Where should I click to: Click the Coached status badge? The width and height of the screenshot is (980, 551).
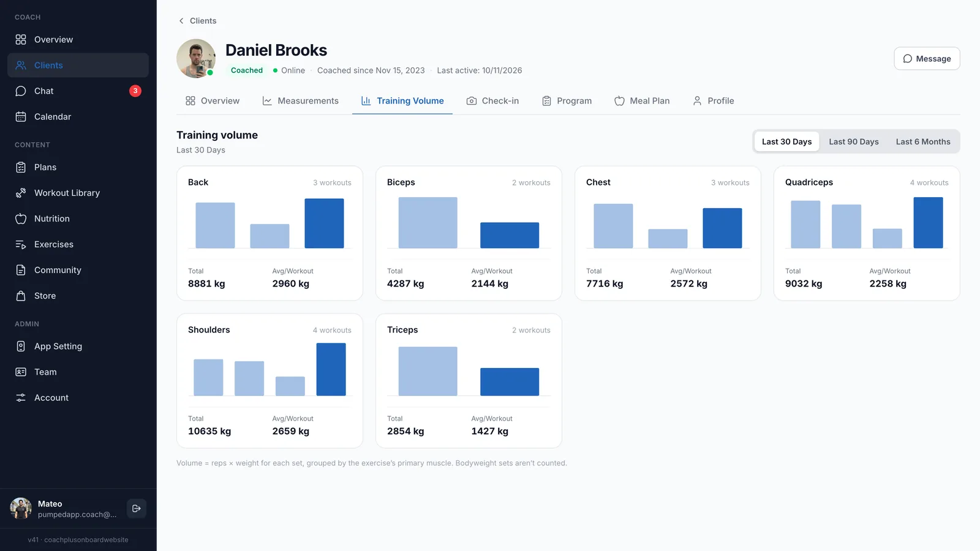pyautogui.click(x=247, y=70)
